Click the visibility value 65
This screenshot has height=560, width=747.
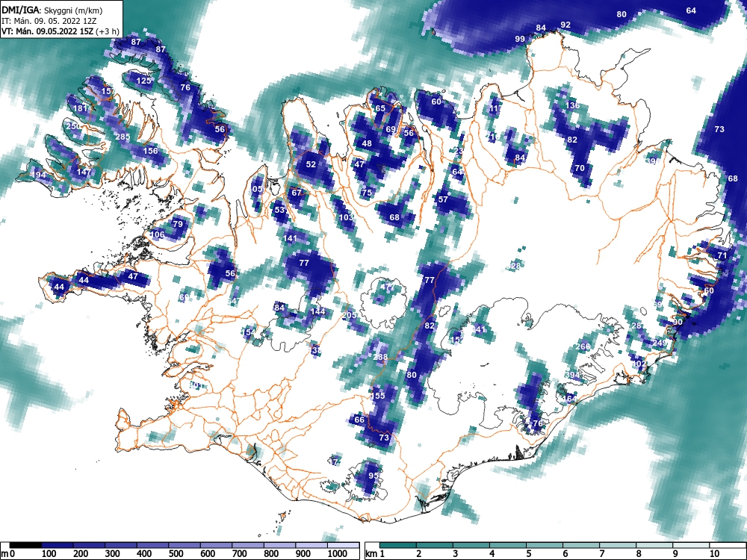click(x=380, y=108)
